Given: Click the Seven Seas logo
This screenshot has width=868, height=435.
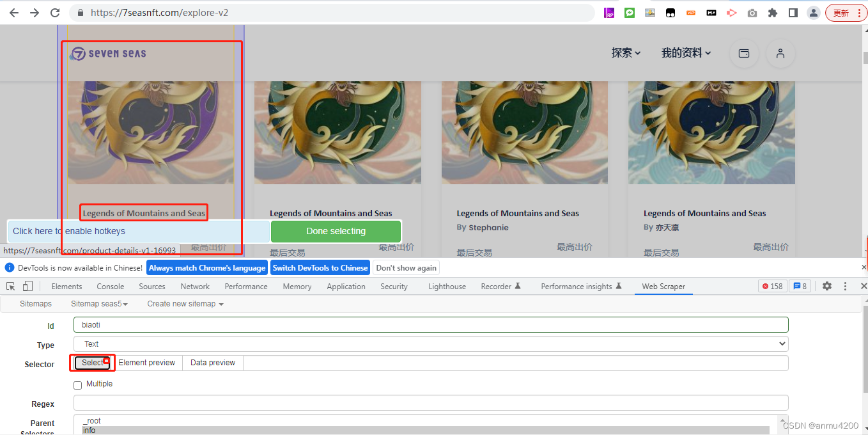Looking at the screenshot, I should (x=108, y=54).
